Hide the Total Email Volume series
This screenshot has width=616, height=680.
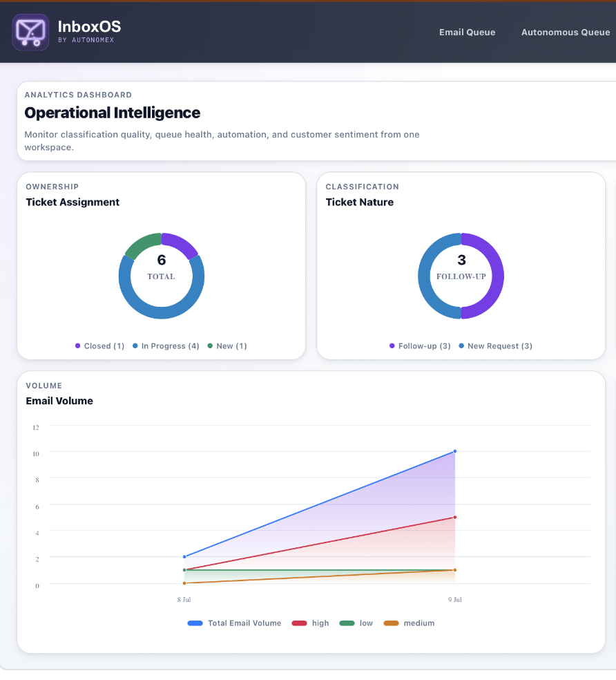coord(234,623)
